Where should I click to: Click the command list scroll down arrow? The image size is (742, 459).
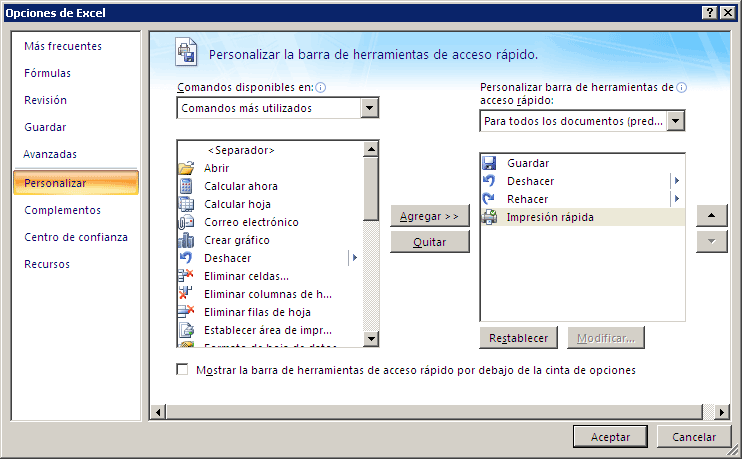(x=371, y=338)
